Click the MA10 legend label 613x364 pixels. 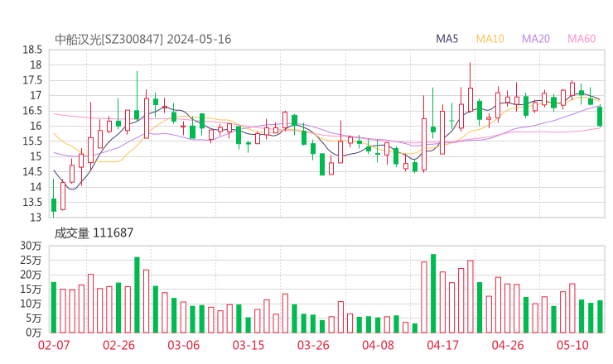[490, 39]
